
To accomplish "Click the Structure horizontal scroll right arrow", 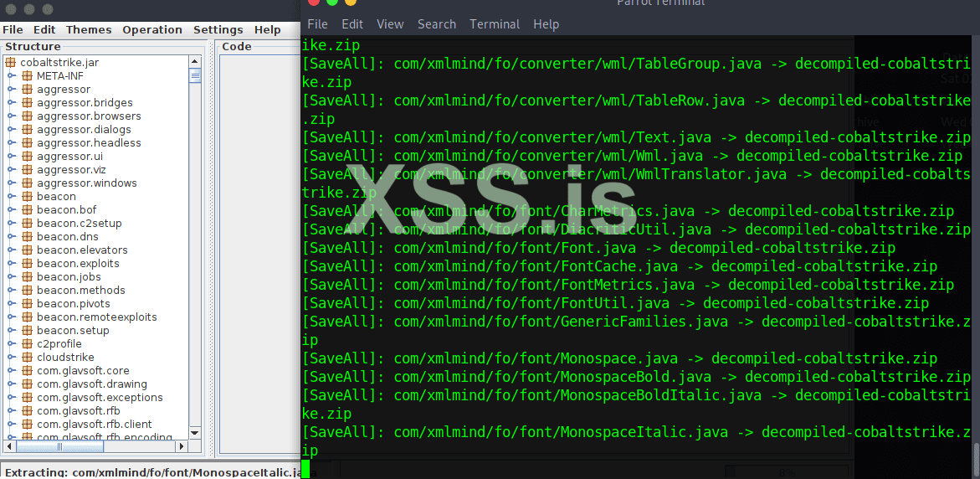I will [182, 446].
